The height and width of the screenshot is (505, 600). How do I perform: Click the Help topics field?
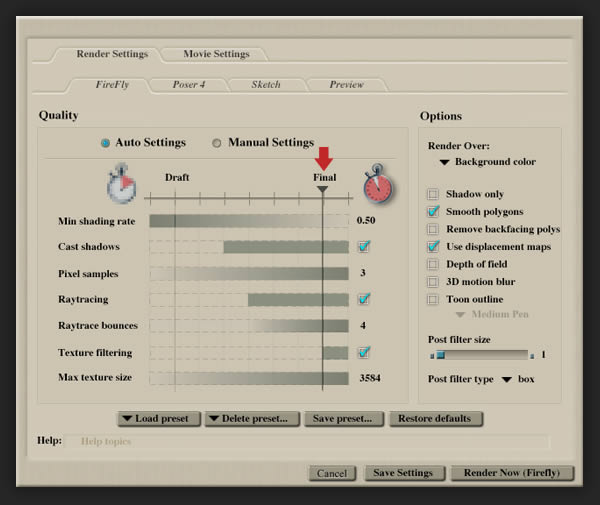tap(307, 442)
